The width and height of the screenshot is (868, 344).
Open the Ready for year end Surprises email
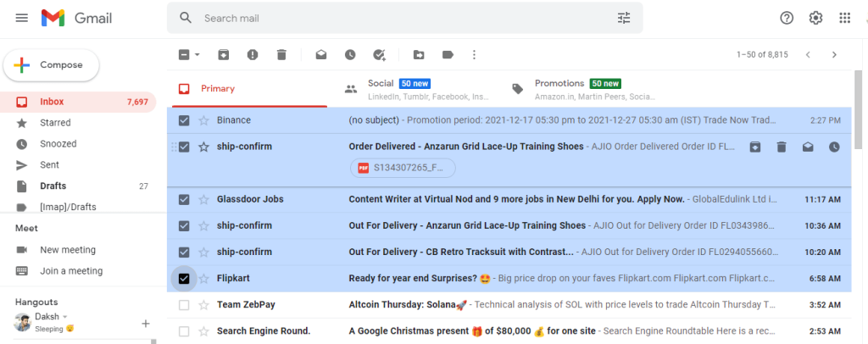(509, 278)
